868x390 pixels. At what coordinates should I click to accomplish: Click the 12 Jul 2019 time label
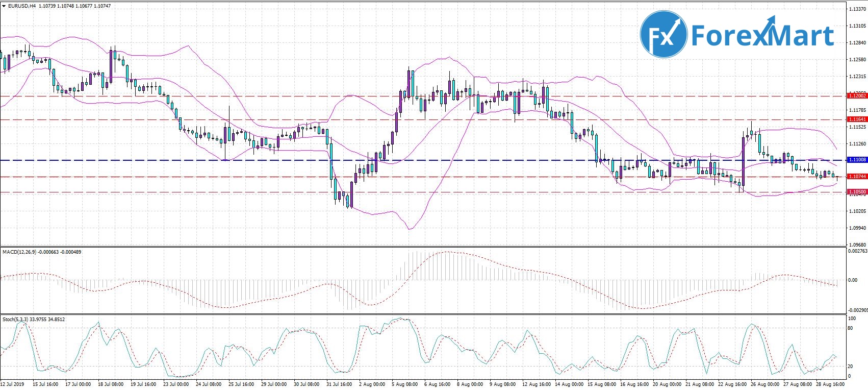[12, 384]
